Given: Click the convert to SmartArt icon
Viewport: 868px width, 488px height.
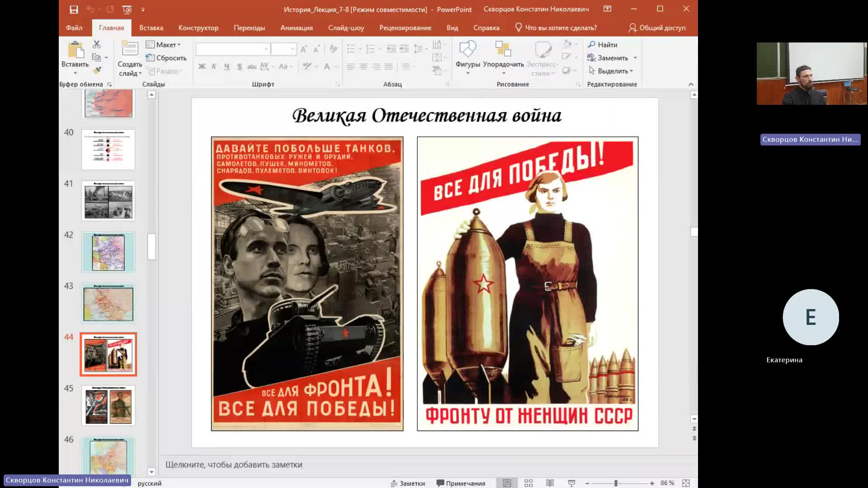Looking at the screenshot, I should (437, 70).
